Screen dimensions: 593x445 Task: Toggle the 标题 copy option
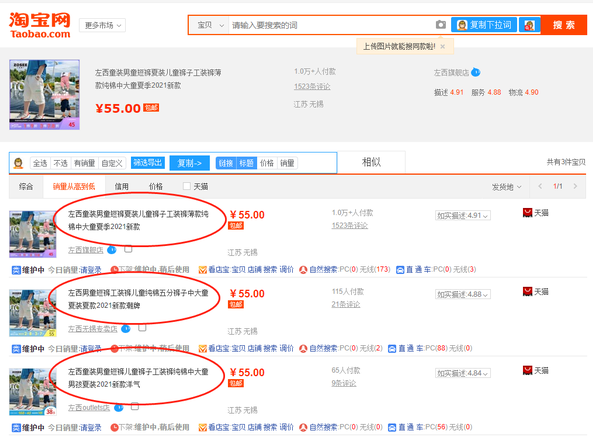pos(246,163)
